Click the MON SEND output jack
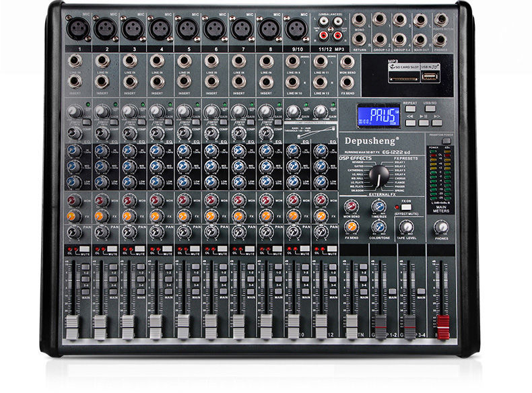Image resolution: width=532 pixels, height=393 pixels. 347,62
